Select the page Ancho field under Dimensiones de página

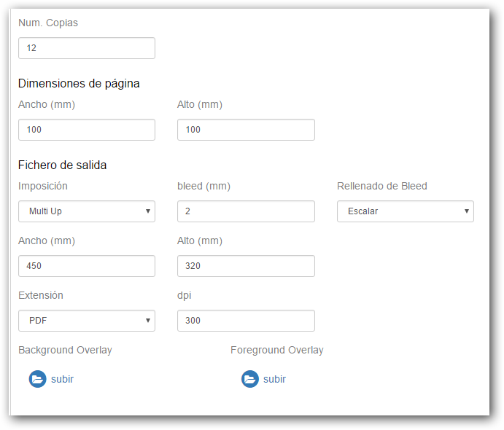pos(87,130)
